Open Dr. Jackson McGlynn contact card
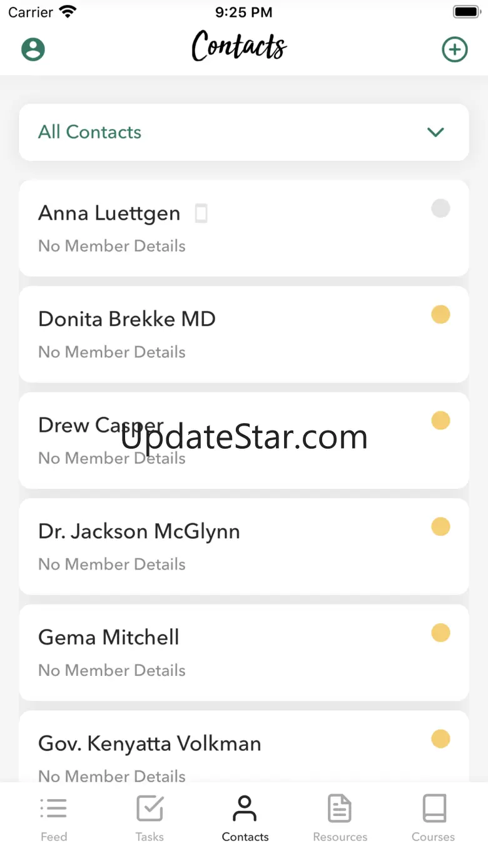 pyautogui.click(x=244, y=546)
